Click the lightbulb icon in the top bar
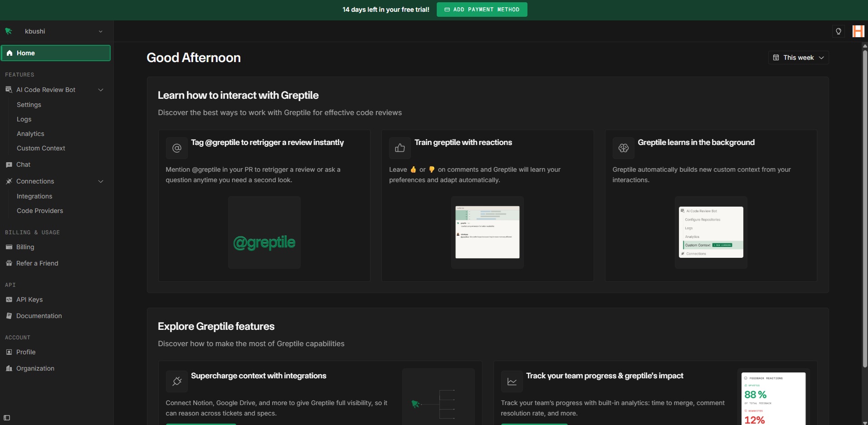Image resolution: width=868 pixels, height=425 pixels. pos(839,31)
